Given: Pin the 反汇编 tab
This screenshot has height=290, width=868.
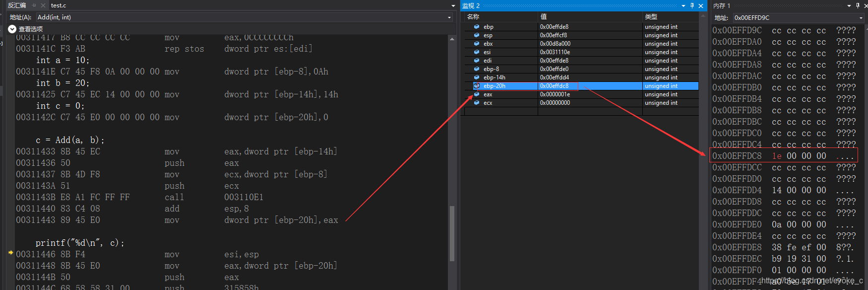Looking at the screenshot, I should (34, 5).
